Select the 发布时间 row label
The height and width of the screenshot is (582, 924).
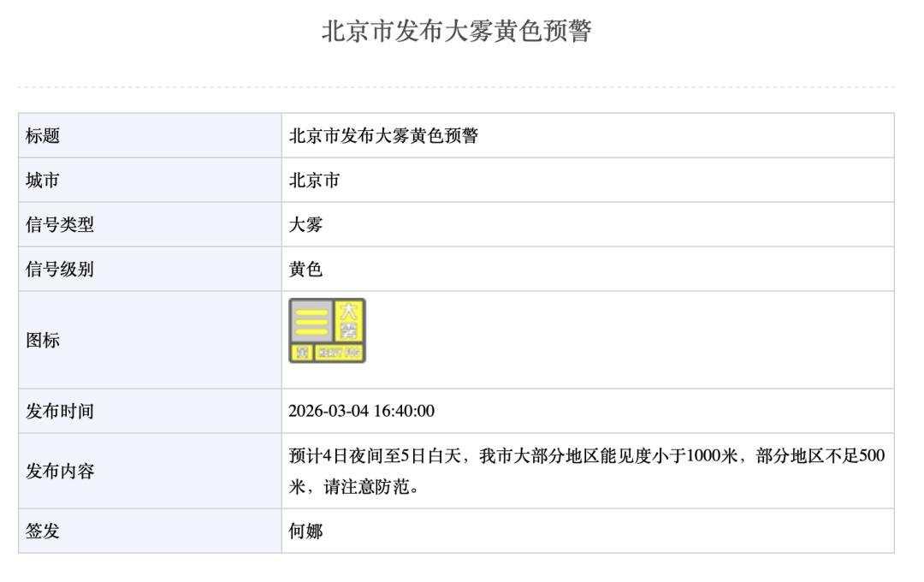pos(60,411)
